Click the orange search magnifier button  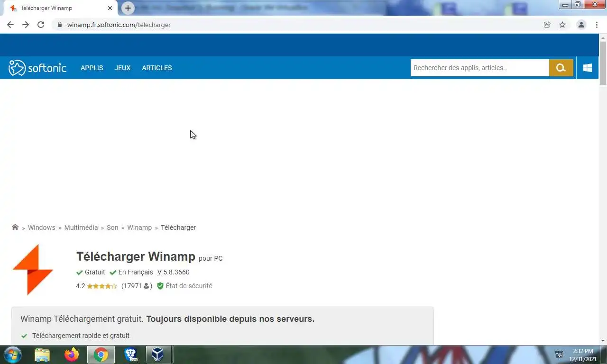[x=561, y=68]
